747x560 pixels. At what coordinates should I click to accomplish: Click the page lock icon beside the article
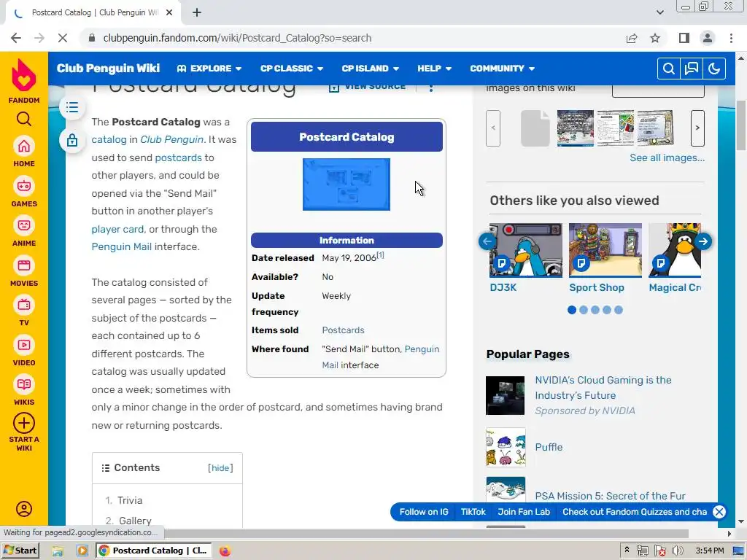tap(72, 140)
